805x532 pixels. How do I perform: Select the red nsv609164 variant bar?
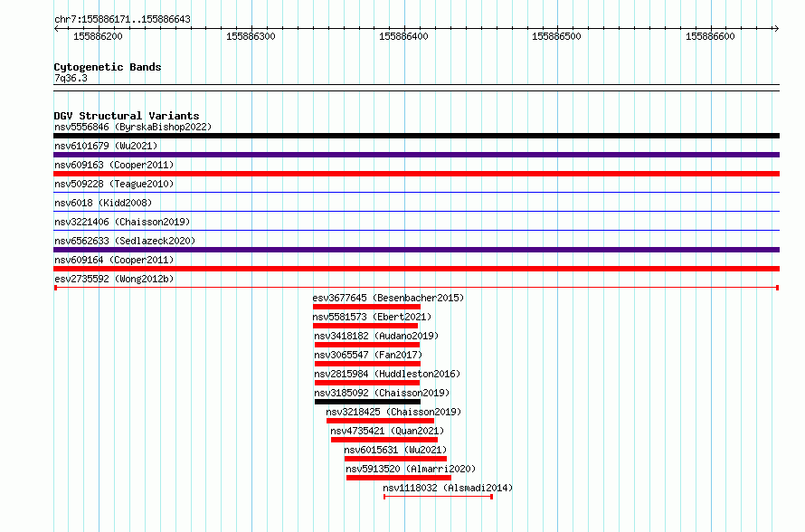pyautogui.click(x=416, y=269)
